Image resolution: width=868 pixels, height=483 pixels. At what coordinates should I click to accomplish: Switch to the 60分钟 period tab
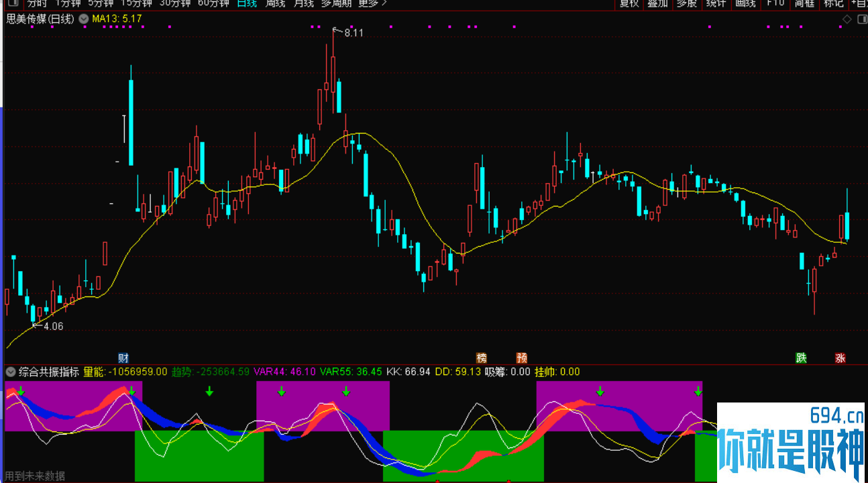click(213, 3)
